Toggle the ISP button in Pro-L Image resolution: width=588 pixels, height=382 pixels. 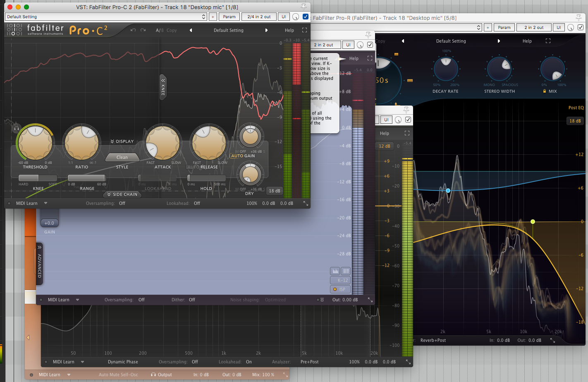click(340, 289)
